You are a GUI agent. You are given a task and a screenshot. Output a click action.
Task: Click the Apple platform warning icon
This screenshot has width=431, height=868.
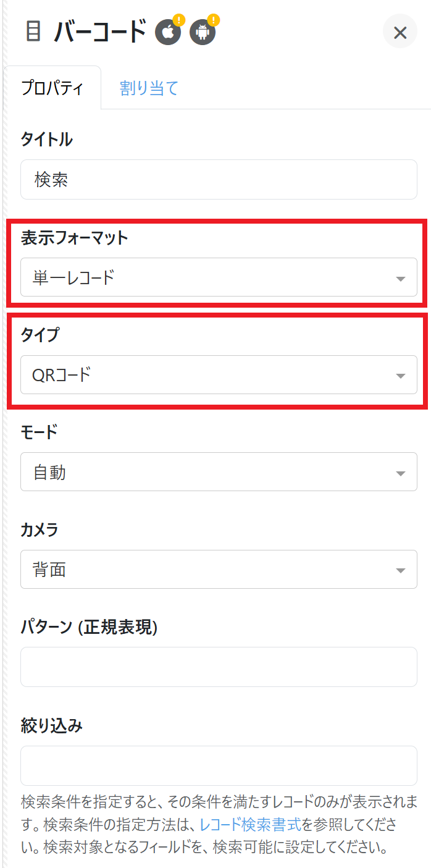click(x=168, y=32)
